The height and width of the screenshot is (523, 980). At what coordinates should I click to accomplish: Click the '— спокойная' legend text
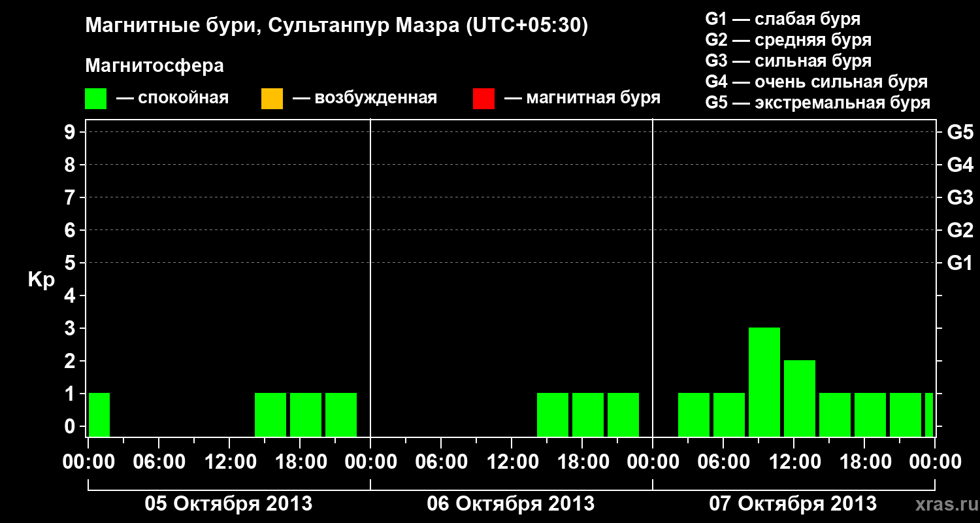click(x=172, y=99)
